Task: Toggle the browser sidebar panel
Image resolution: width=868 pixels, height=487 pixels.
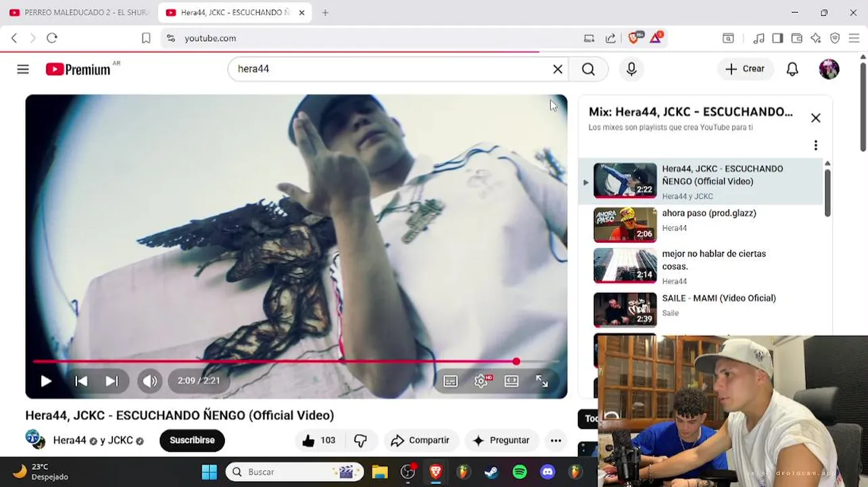Action: point(777,39)
